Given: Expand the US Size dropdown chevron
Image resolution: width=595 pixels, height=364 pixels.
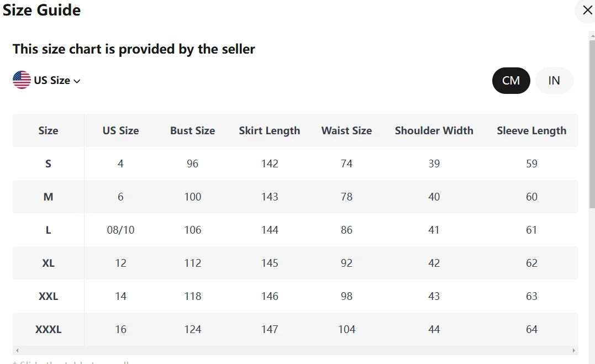Looking at the screenshot, I should 77,81.
